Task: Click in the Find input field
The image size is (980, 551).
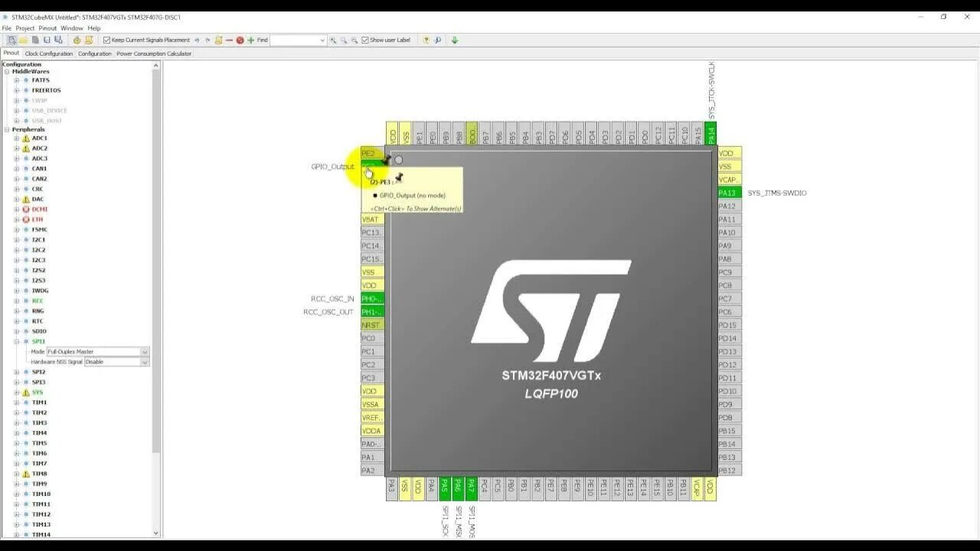Action: click(x=294, y=40)
